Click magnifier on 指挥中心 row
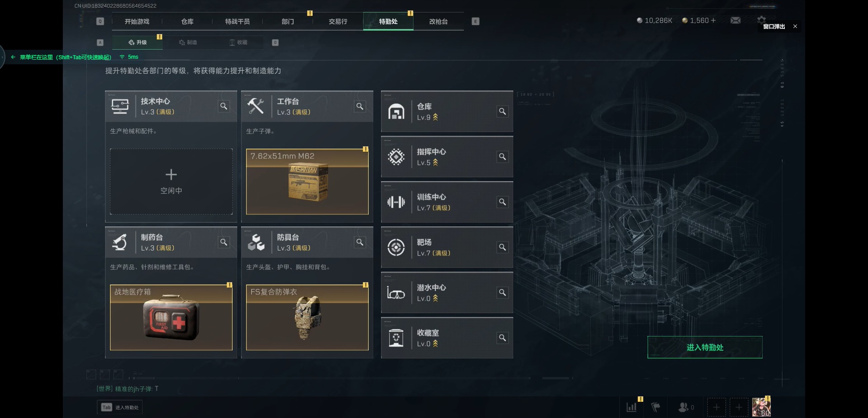 [x=502, y=157]
